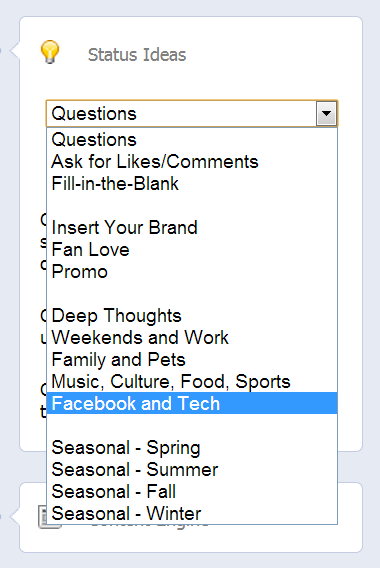This screenshot has width=380, height=568.
Task: Select Questions in the dropdown list
Action: [x=192, y=139]
